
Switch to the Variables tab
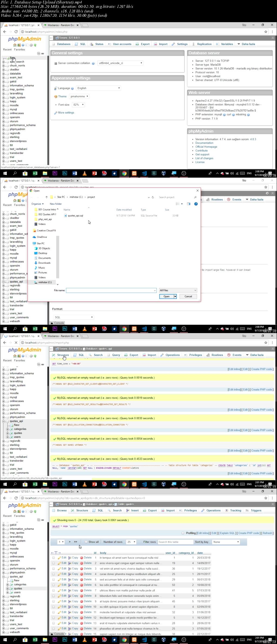[x=225, y=44]
